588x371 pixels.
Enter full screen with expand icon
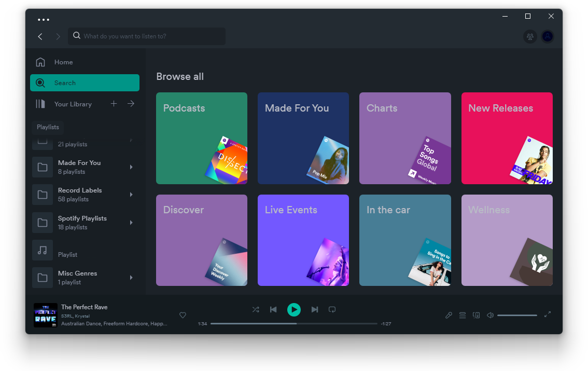click(548, 314)
